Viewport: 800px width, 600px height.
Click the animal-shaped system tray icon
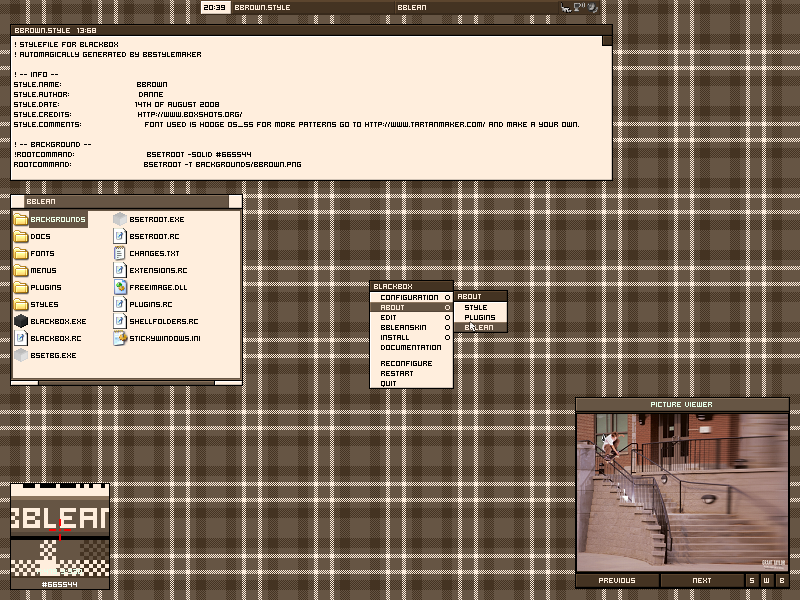566,7
